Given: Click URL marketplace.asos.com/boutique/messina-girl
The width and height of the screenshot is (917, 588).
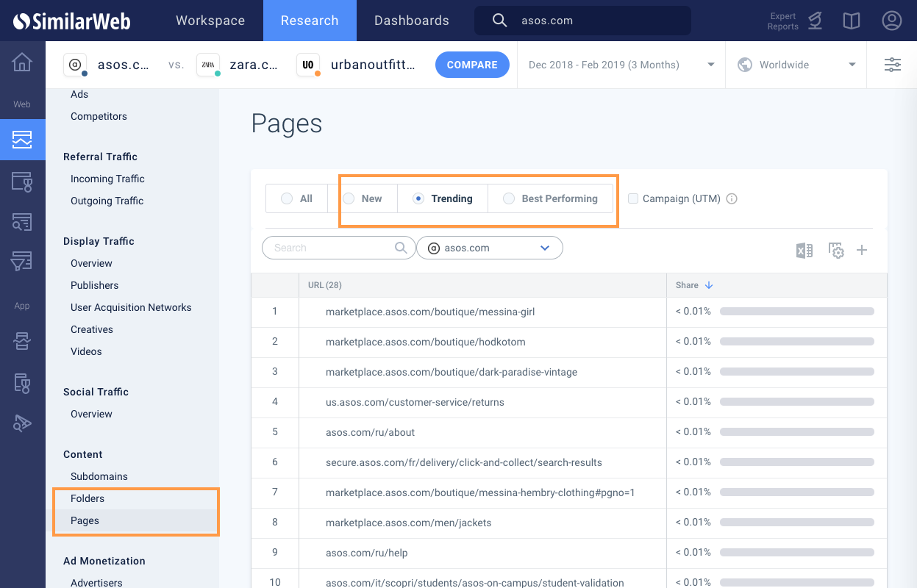Looking at the screenshot, I should tap(430, 312).
